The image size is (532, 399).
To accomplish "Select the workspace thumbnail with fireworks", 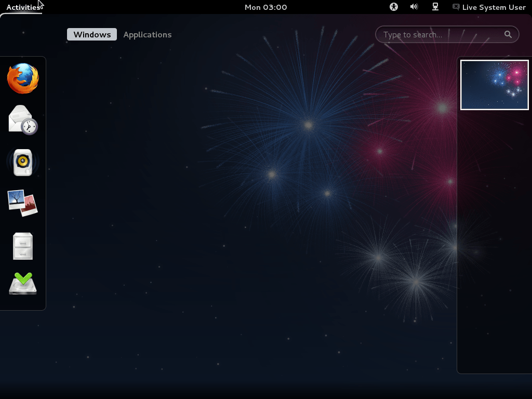I will 495,85.
